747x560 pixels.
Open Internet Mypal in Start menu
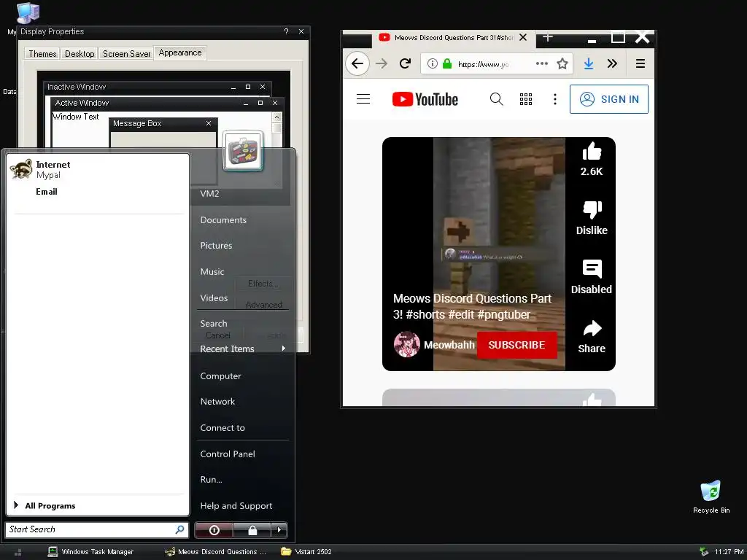tap(98, 169)
